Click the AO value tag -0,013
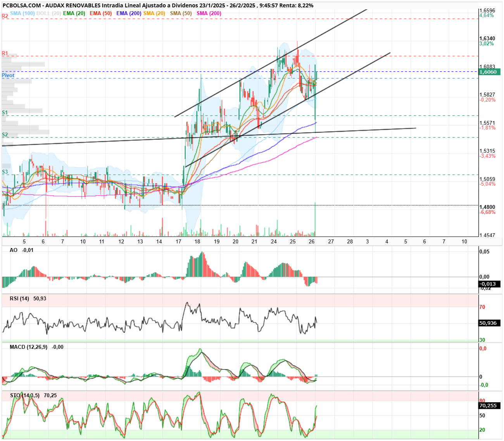Image resolution: width=504 pixels, height=441 pixels. (x=490, y=284)
